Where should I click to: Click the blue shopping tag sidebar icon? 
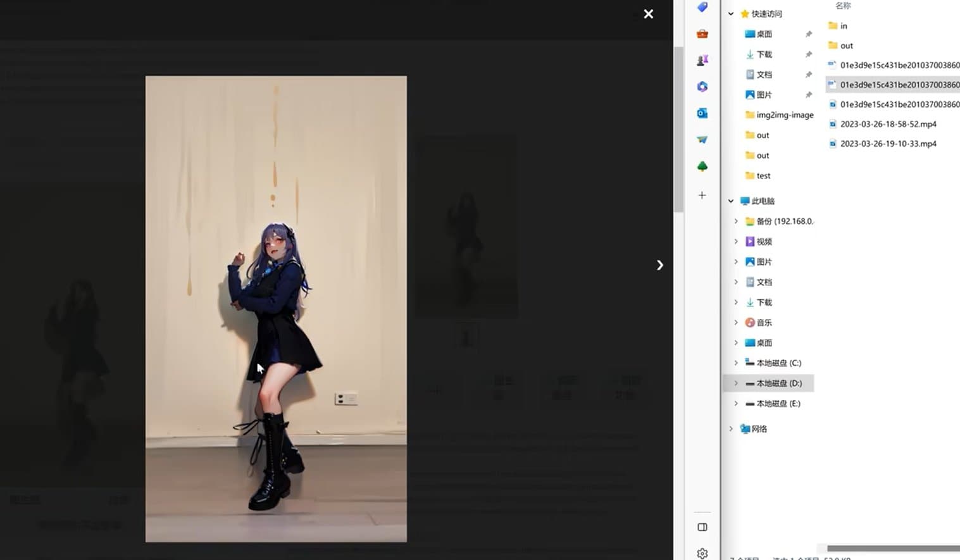[x=702, y=8]
